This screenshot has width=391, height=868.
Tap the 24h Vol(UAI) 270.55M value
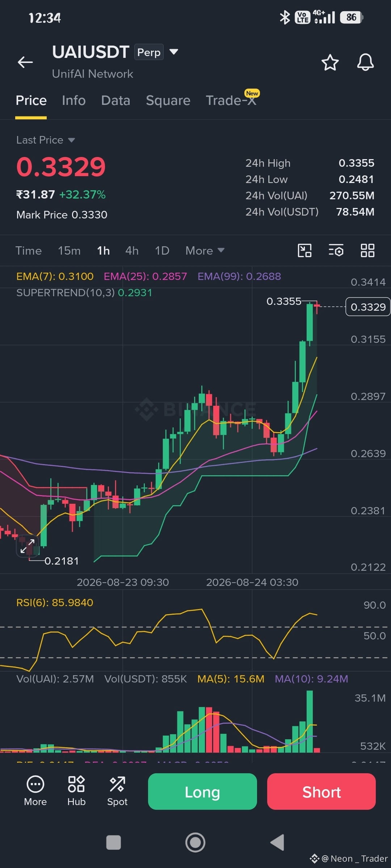(x=352, y=196)
